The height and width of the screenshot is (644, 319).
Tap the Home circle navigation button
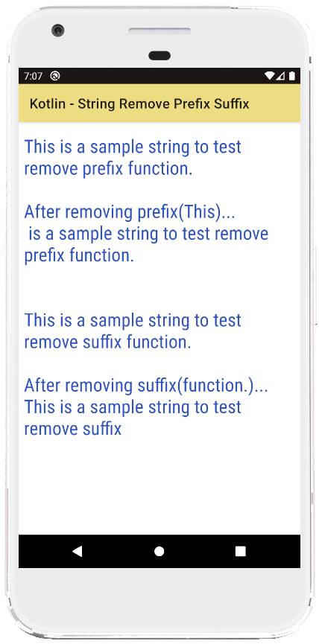[159, 551]
